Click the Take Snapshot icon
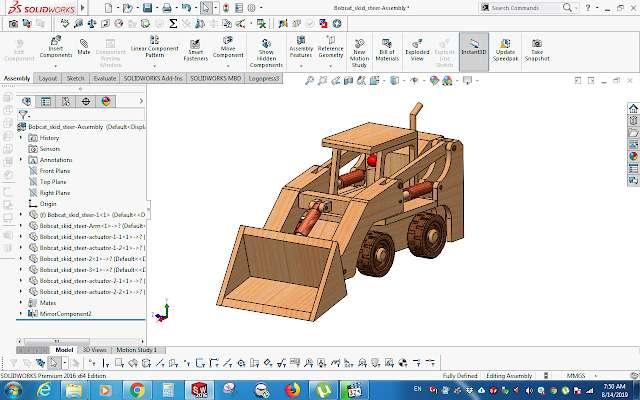 (537, 50)
